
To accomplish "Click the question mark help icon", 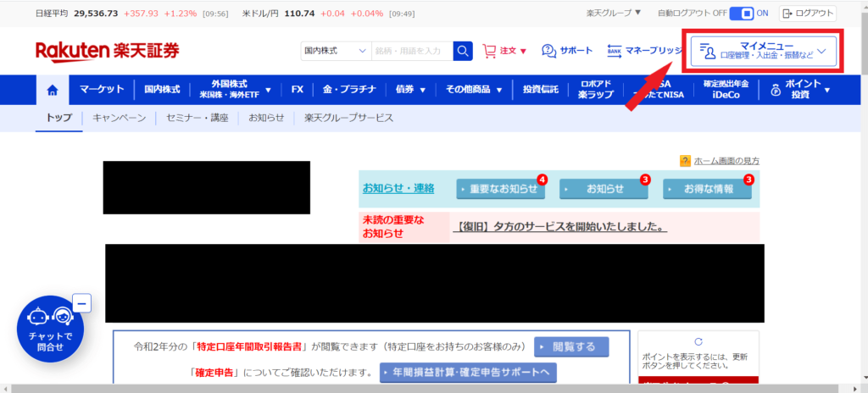I will click(685, 161).
